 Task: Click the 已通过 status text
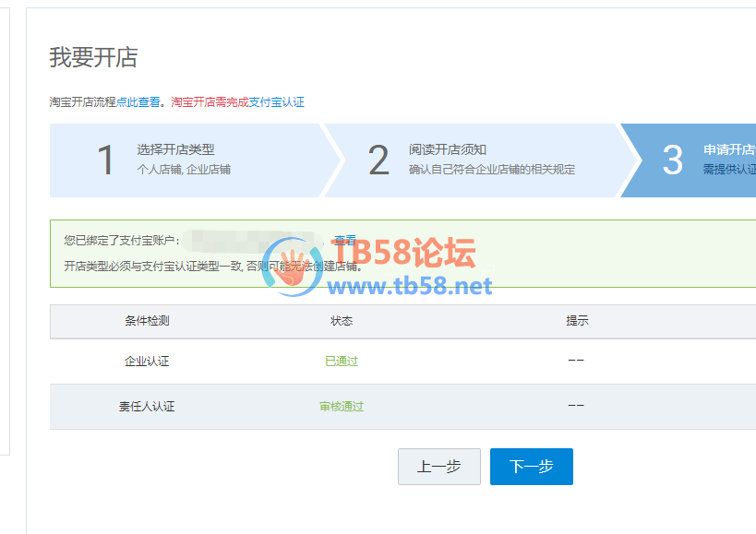coord(342,362)
